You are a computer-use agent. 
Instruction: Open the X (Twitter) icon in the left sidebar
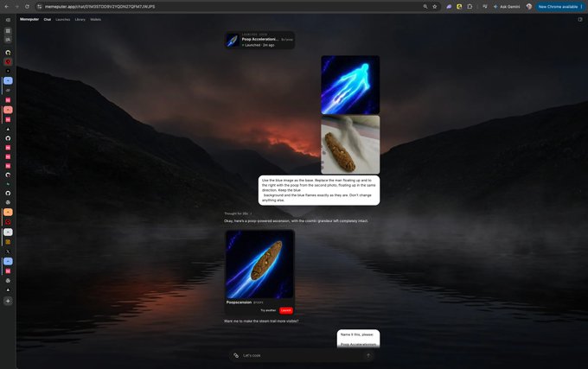[x=8, y=251]
